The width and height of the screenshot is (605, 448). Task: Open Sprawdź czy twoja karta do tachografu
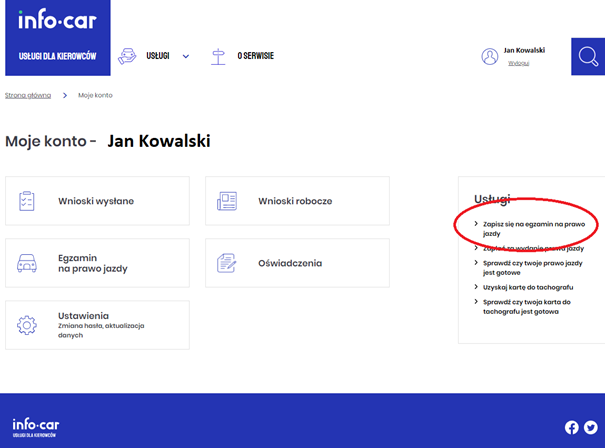click(527, 307)
